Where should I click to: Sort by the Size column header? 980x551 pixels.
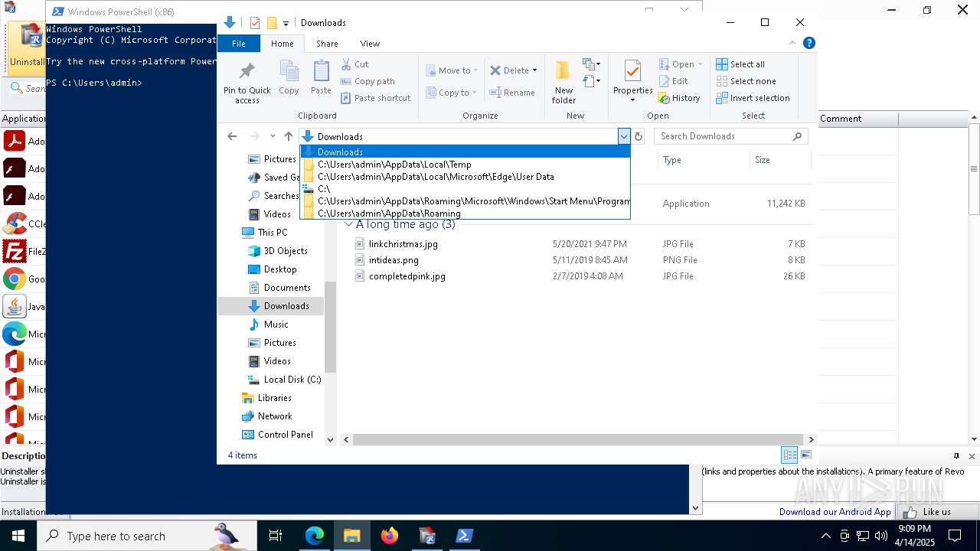tap(779, 160)
